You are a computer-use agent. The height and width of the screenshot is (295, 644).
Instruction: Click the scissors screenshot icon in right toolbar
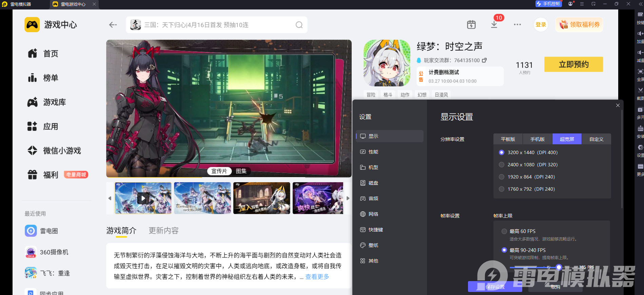click(x=640, y=90)
